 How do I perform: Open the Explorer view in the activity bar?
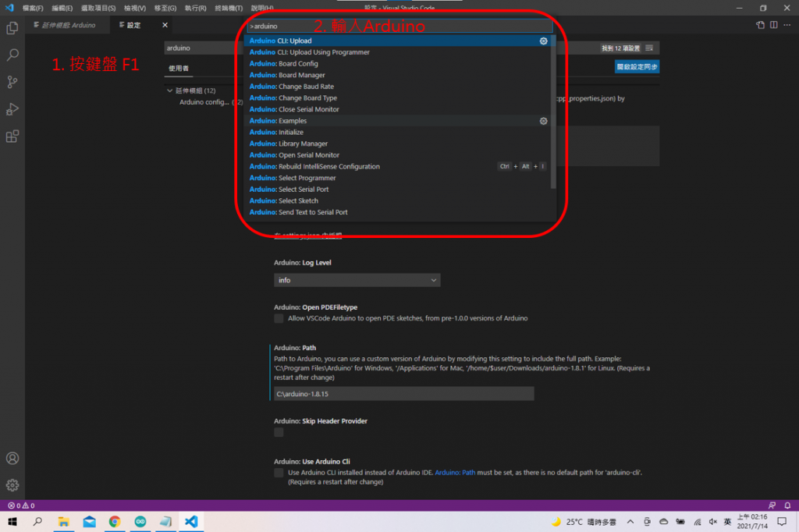click(x=12, y=27)
